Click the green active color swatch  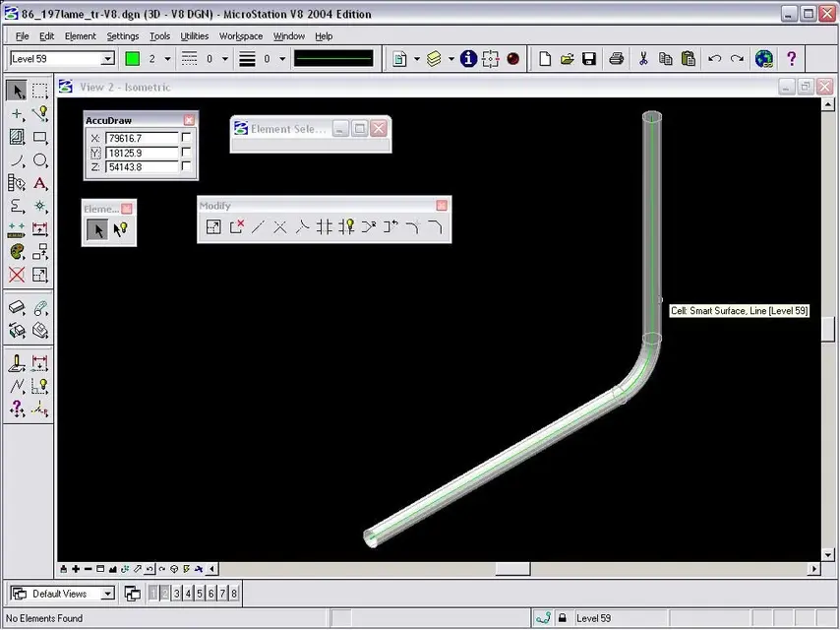[132, 59]
